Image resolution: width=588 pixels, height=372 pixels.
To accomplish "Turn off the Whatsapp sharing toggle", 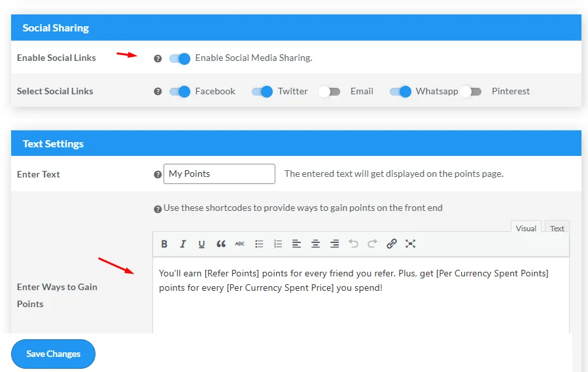I will coord(400,92).
